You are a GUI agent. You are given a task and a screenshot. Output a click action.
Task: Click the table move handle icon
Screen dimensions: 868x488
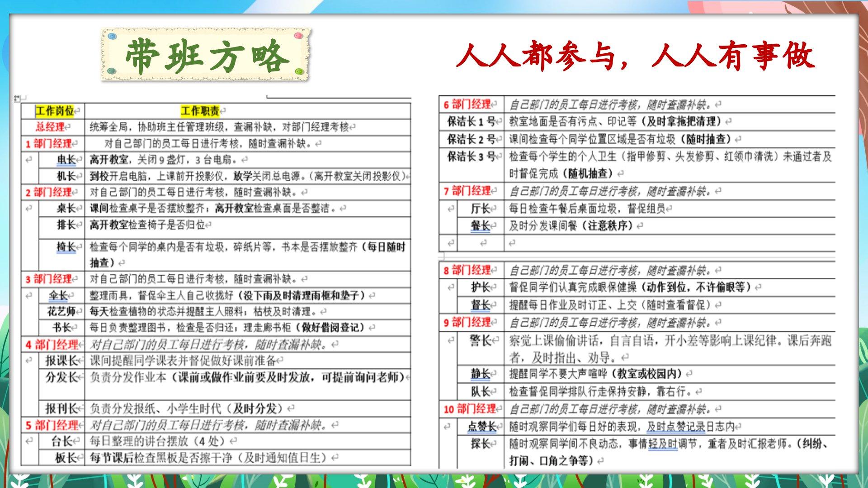[x=17, y=98]
